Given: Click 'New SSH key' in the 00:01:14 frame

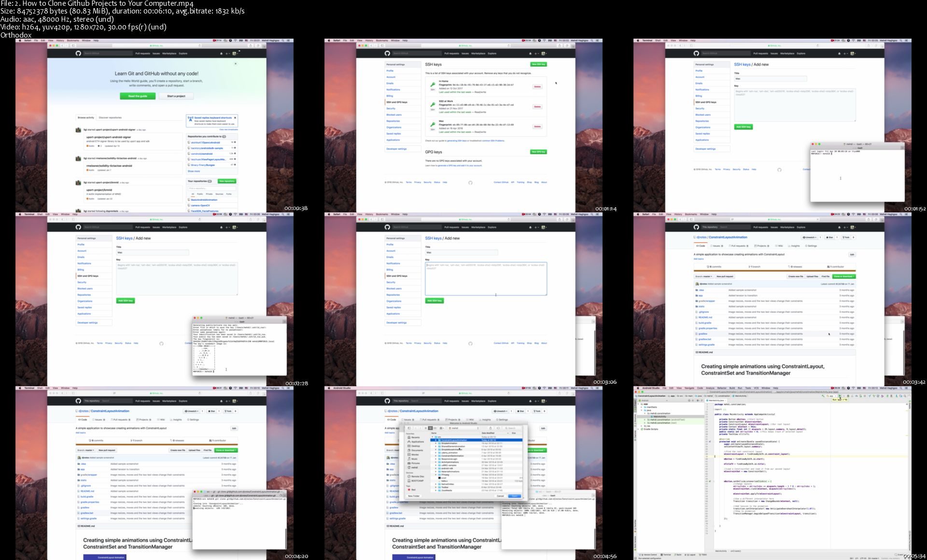Looking at the screenshot, I should pos(538,64).
